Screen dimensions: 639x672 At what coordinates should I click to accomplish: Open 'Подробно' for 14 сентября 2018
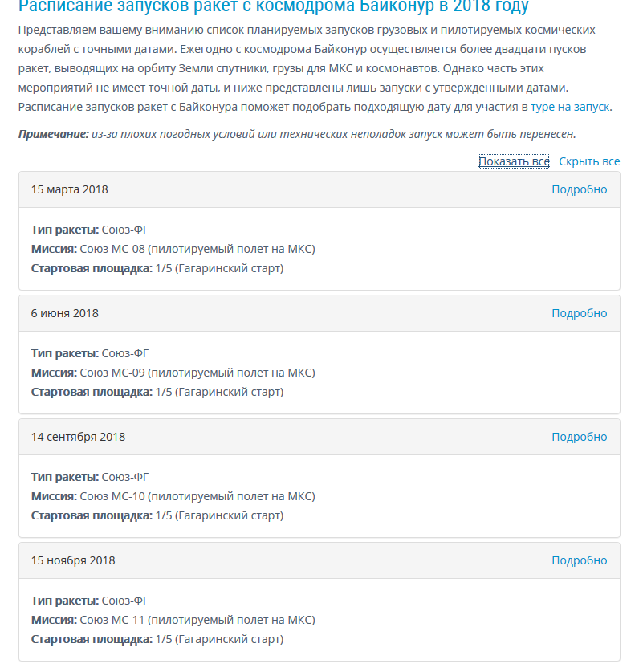tap(579, 437)
